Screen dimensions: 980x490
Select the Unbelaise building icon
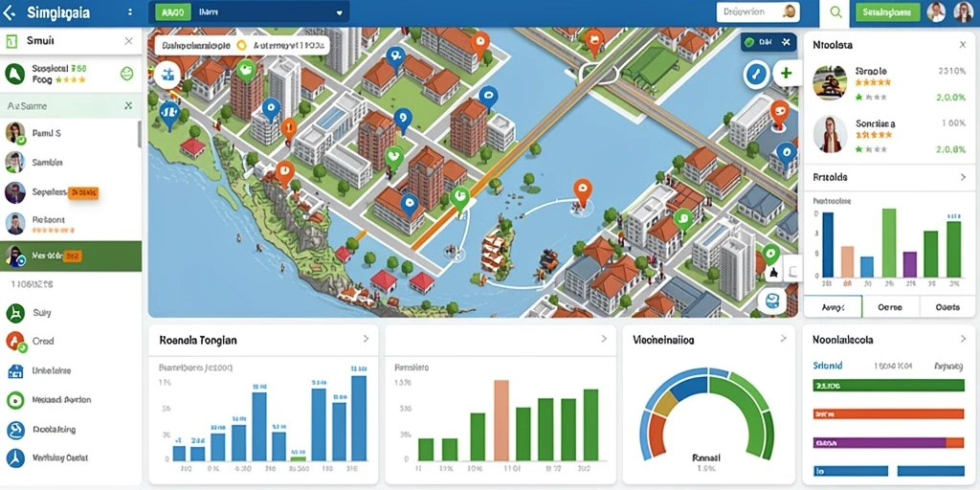click(15, 370)
